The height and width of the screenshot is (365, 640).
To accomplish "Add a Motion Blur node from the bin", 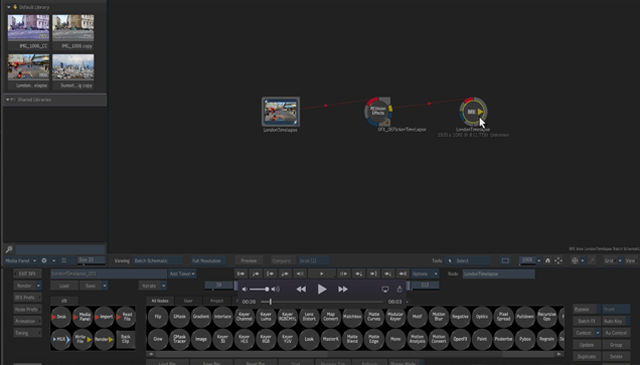I will pos(439,317).
